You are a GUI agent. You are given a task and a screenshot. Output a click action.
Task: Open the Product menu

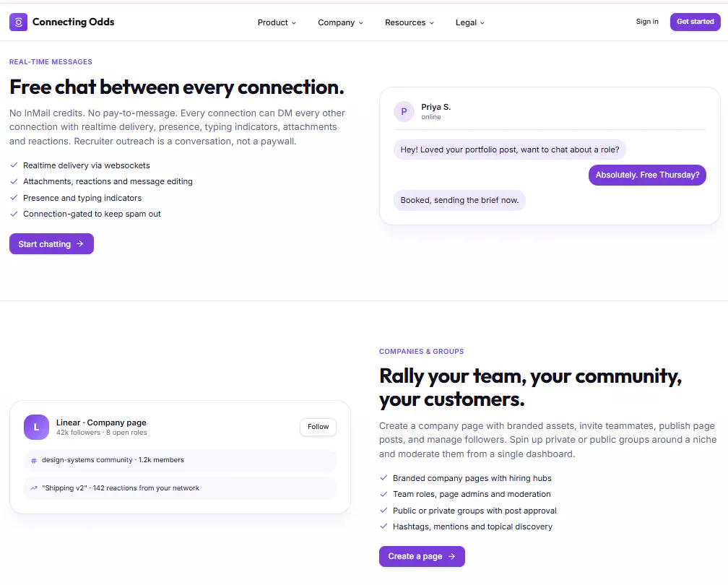coord(277,22)
